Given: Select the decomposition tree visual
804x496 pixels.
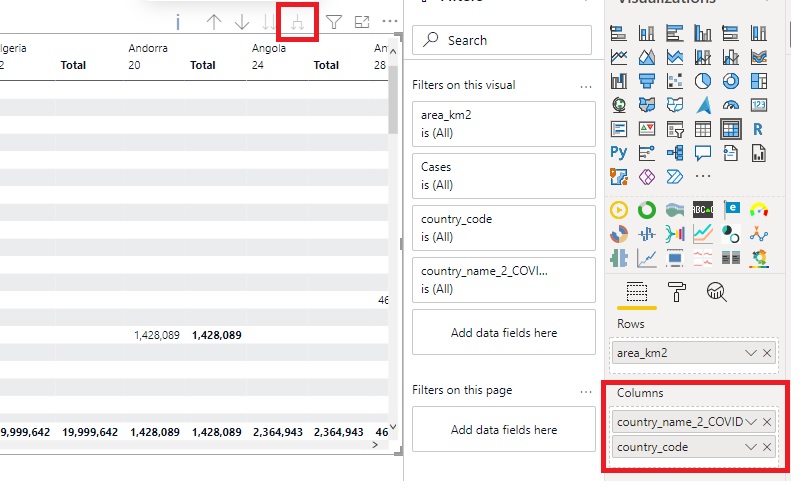Looking at the screenshot, I should click(675, 152).
